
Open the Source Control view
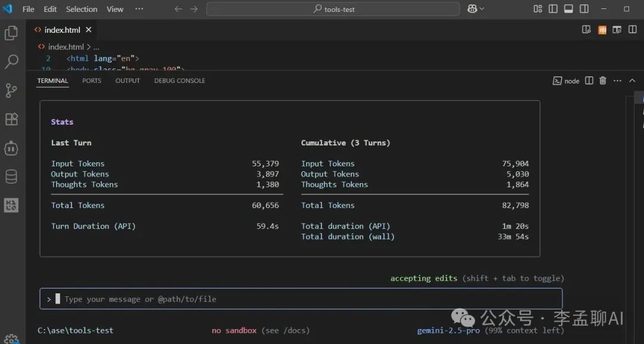click(11, 90)
